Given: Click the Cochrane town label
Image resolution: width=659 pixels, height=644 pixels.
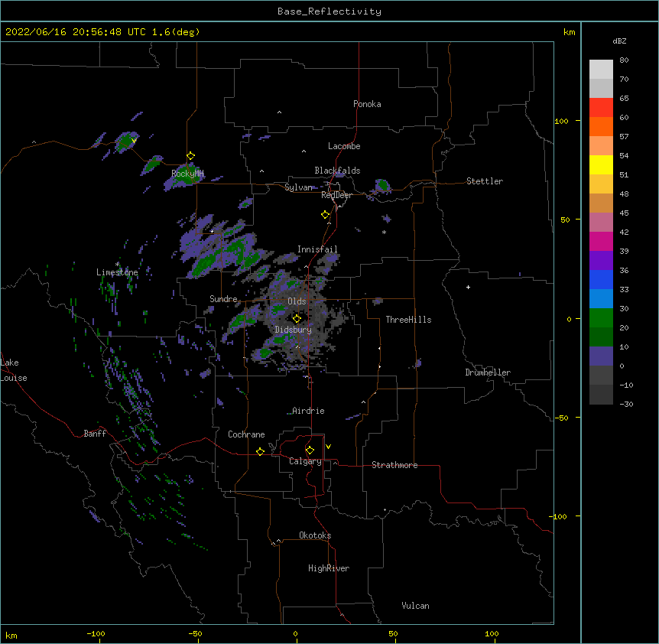Looking at the screenshot, I should click(246, 434).
